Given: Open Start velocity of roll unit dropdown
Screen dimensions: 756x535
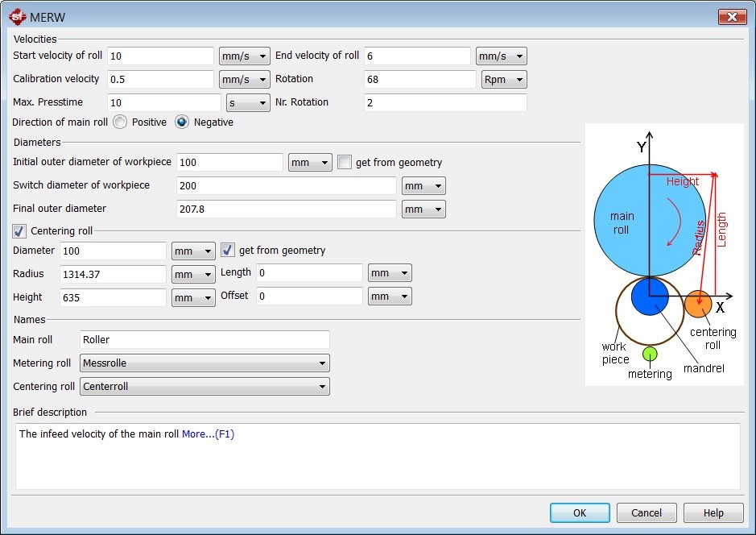Looking at the screenshot, I should (x=245, y=56).
